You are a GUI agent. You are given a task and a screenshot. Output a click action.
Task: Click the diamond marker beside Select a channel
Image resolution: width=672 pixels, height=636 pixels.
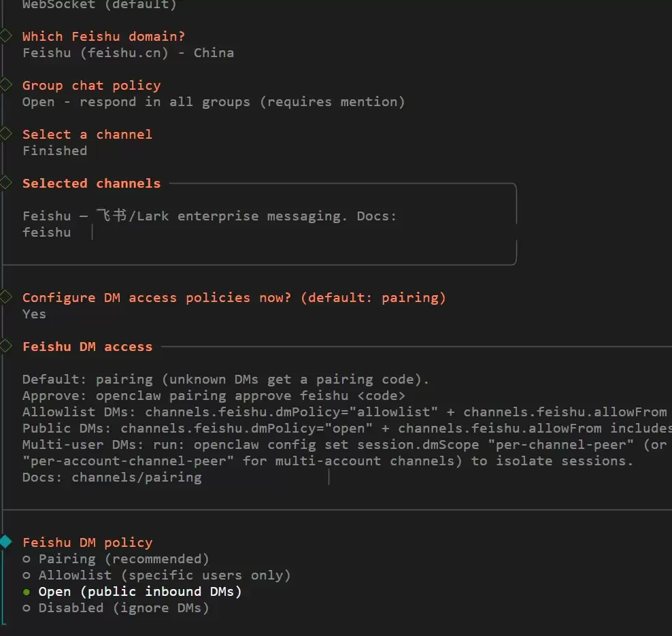(5, 134)
